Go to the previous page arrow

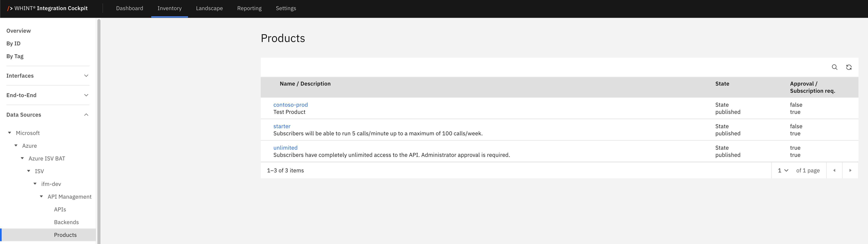point(834,170)
